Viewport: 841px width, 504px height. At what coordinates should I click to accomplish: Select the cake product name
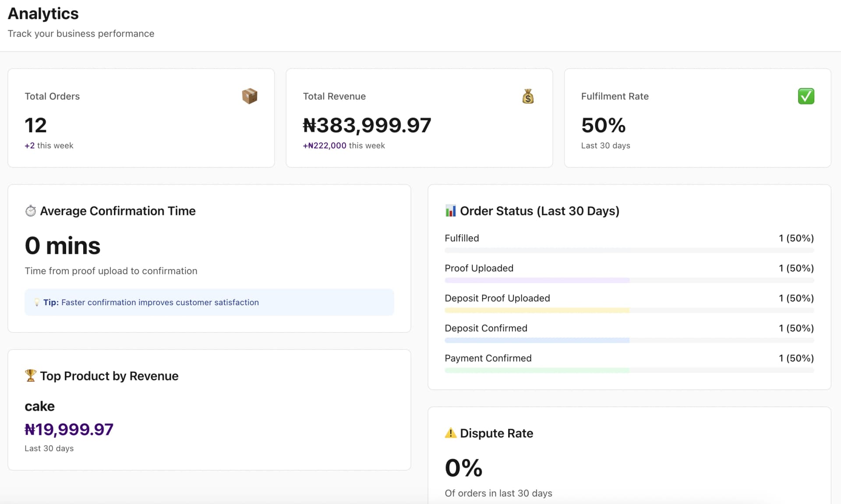(39, 406)
